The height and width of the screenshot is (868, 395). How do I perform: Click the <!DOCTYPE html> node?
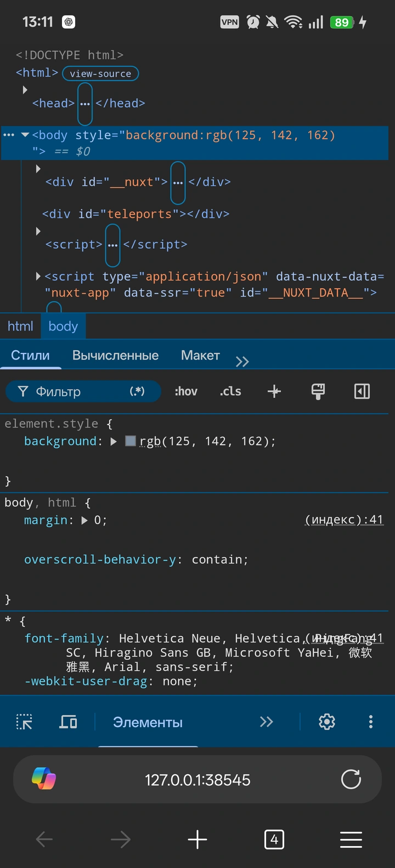tap(70, 55)
